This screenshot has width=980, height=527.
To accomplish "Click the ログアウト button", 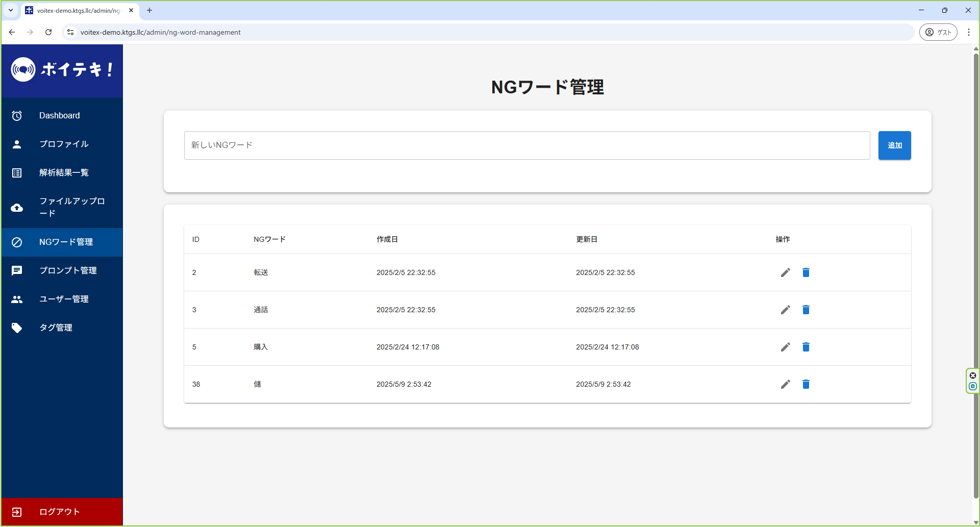I will tap(62, 512).
